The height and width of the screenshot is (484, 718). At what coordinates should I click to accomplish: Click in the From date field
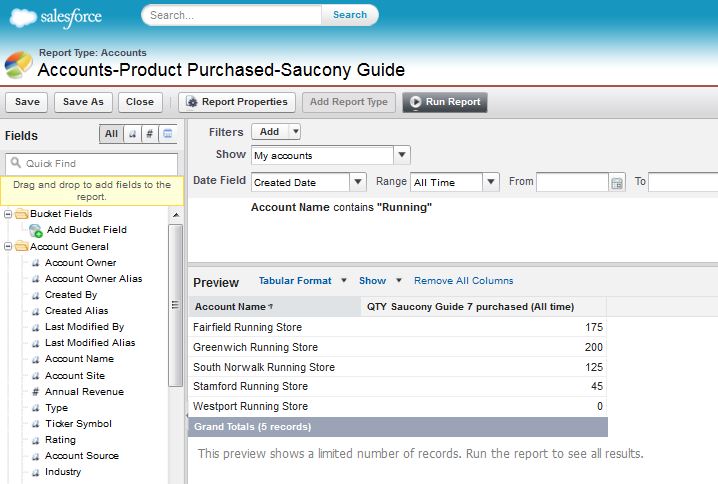[572, 182]
